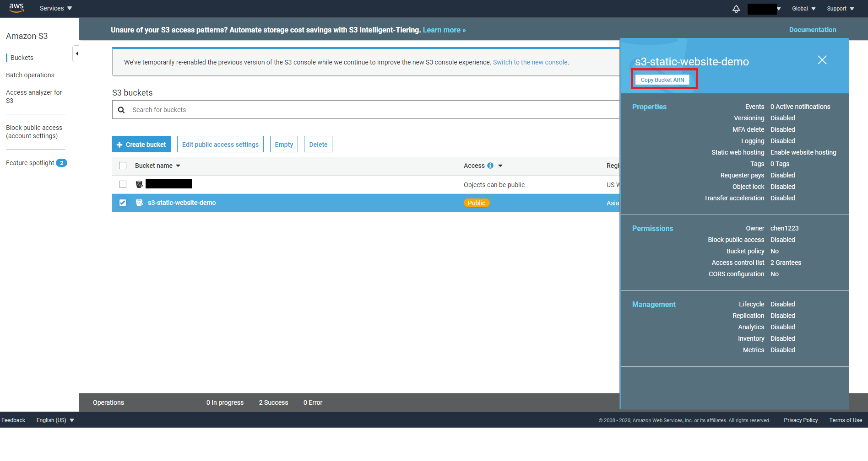The width and height of the screenshot is (868, 461).
Task: Click the Feedback link
Action: coord(13,420)
